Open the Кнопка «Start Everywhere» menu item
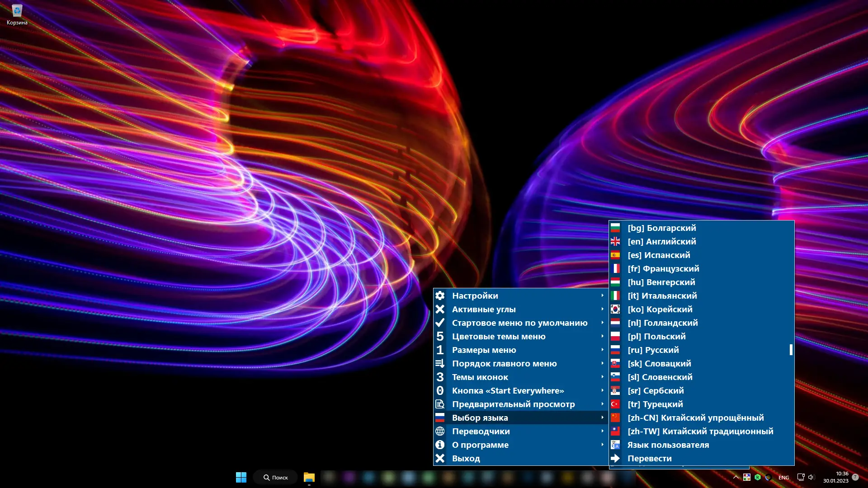 click(508, 390)
